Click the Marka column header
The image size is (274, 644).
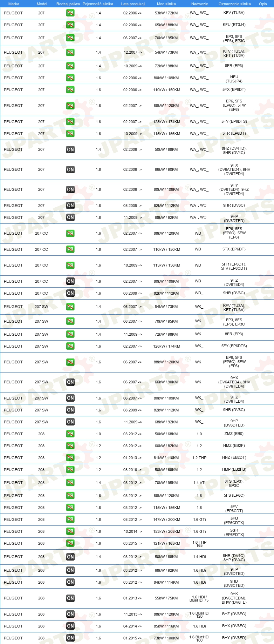pyautogui.click(x=14, y=4)
